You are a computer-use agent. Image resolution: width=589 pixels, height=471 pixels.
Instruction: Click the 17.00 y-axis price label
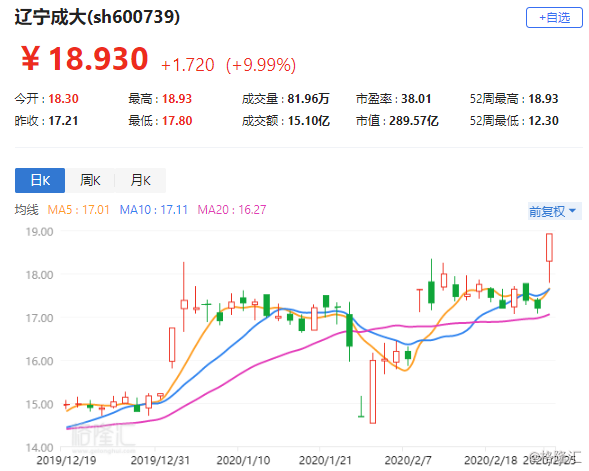[x=39, y=318]
